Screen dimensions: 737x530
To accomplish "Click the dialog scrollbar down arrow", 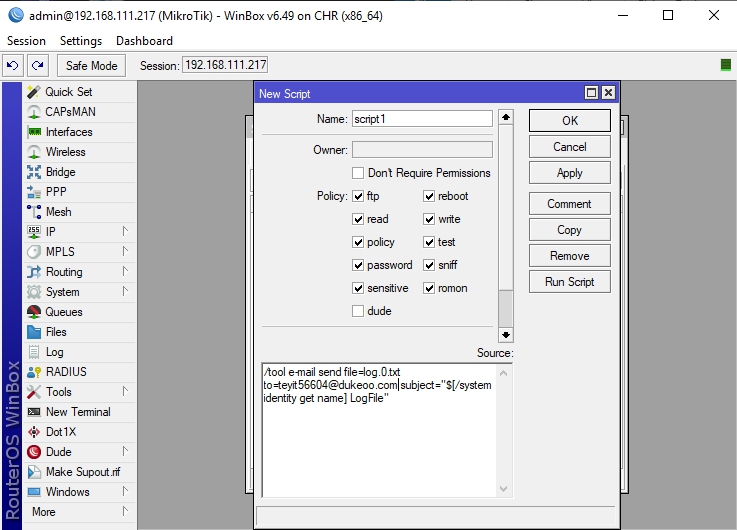I will tap(506, 335).
